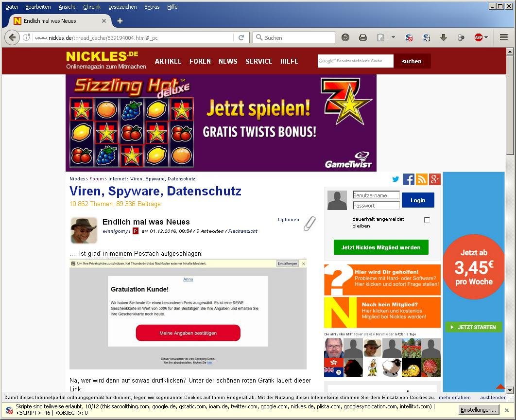Select the 'Endlich mal was Neues' tab
This screenshot has width=516, height=420.
point(60,21)
